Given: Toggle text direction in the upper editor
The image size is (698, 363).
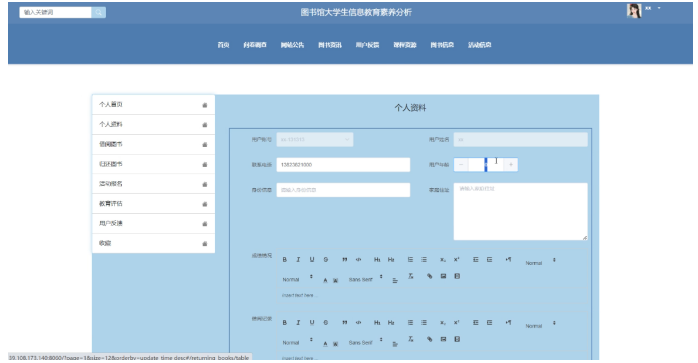Looking at the screenshot, I should click(x=508, y=260).
